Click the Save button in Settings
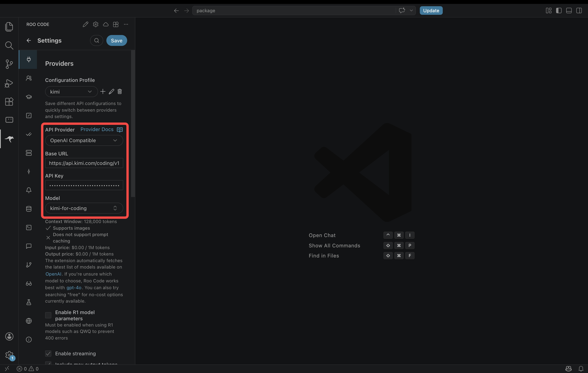 click(116, 40)
